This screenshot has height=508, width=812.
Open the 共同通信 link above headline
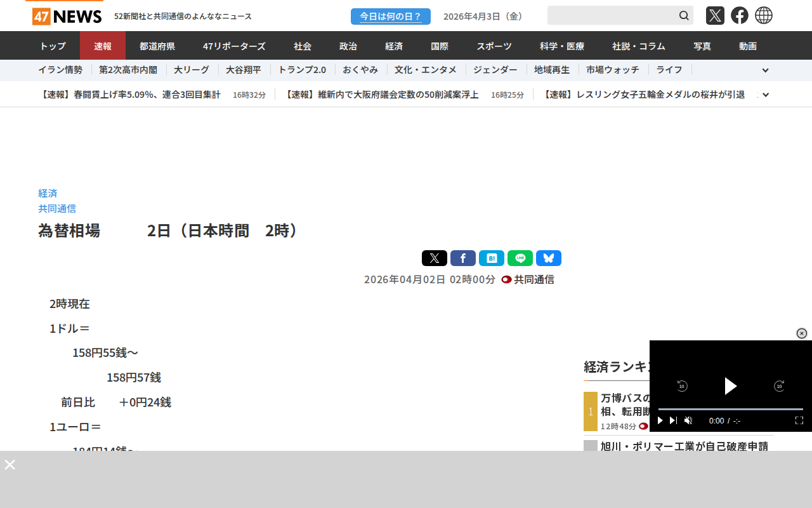[x=57, y=208]
